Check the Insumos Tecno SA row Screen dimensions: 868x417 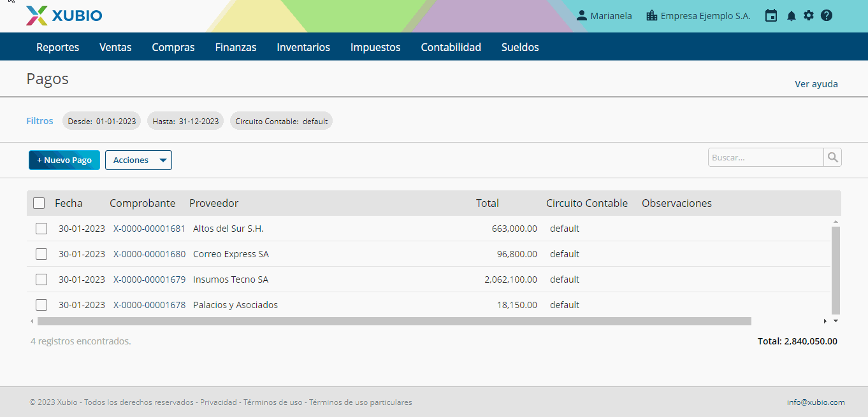pos(41,279)
